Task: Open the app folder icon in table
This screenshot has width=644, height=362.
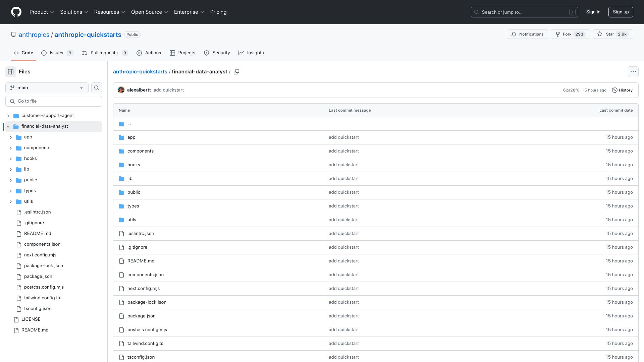Action: pos(121,137)
